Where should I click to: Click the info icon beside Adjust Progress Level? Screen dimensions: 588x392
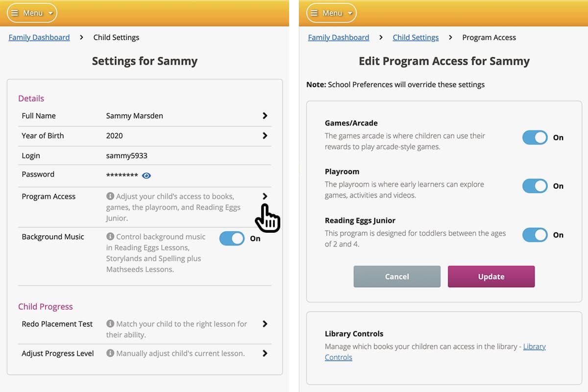coord(110,353)
